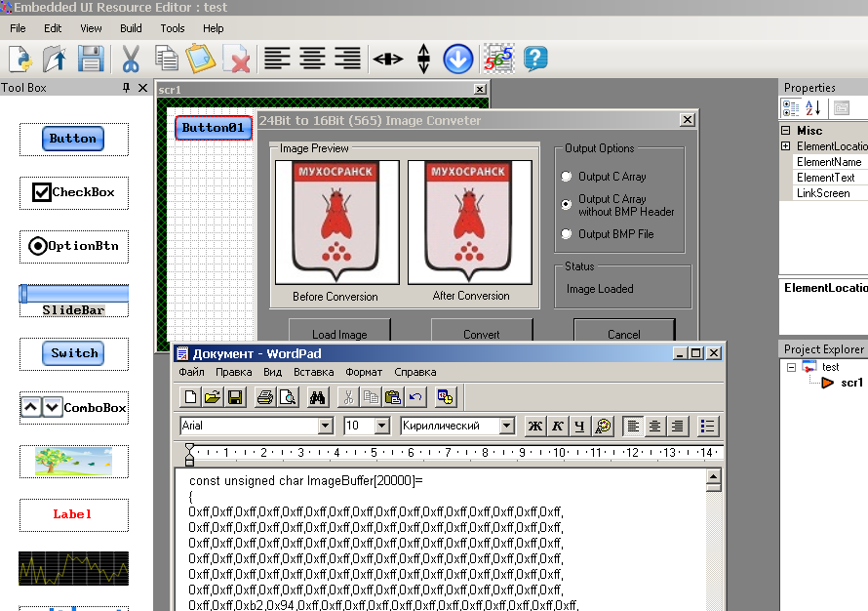
Task: Click the upload arrow document icon
Action: tap(55, 59)
